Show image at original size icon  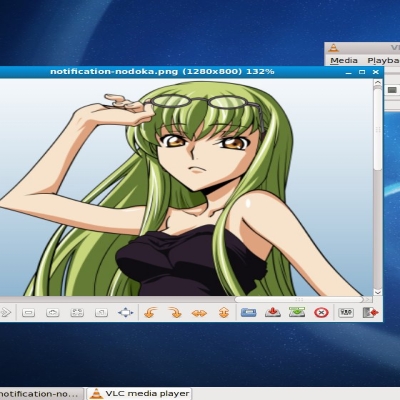click(x=101, y=313)
